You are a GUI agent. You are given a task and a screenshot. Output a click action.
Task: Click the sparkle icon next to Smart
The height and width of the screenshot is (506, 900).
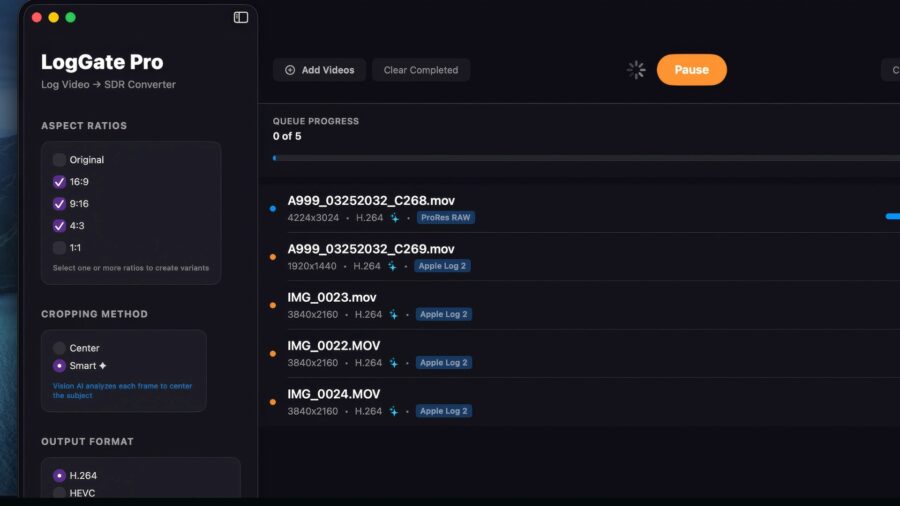click(x=103, y=365)
